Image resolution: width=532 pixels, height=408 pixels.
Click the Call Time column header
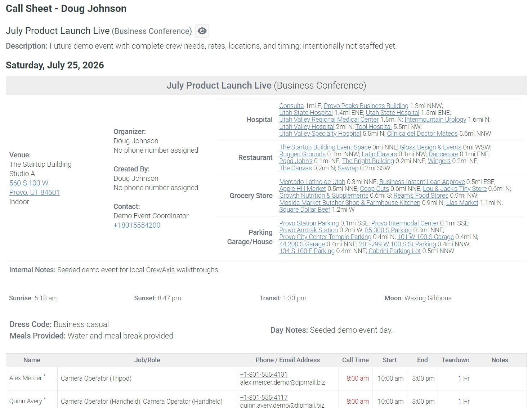pyautogui.click(x=356, y=360)
